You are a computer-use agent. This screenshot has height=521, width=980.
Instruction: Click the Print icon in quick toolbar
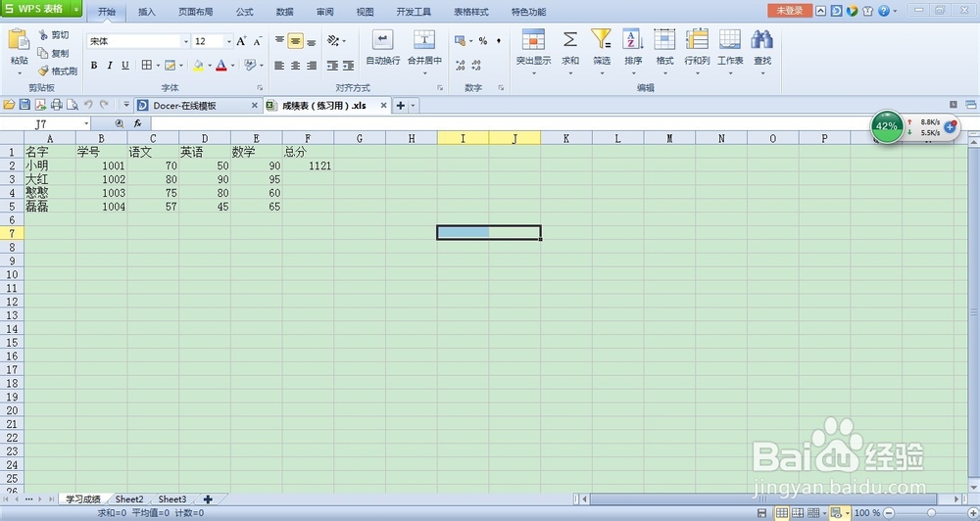coord(56,105)
